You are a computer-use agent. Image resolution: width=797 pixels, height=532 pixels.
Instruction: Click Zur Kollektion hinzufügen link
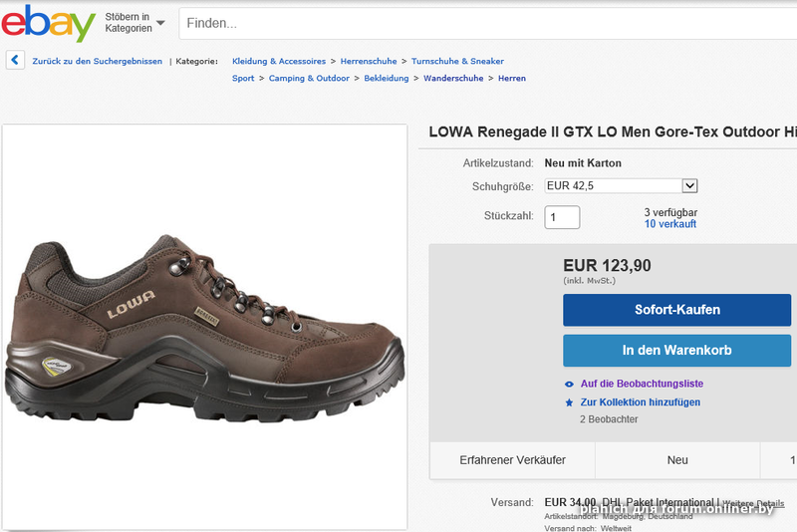tap(640, 402)
